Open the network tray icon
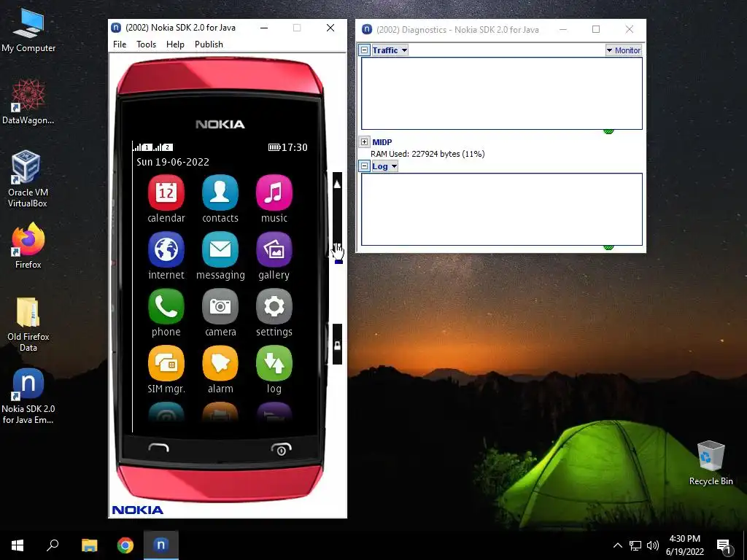The image size is (747, 560). pyautogui.click(x=635, y=545)
